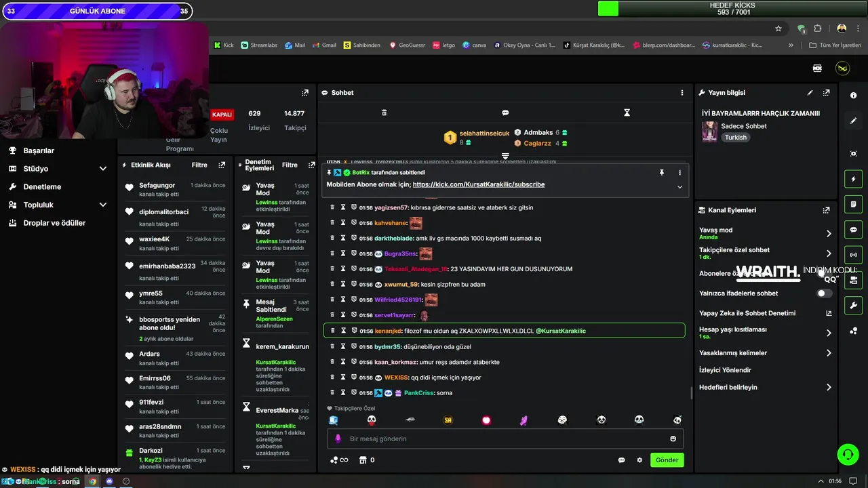Image resolution: width=868 pixels, height=488 pixels.
Task: Collapse the pinned BotRix message chevron
Action: (679, 187)
